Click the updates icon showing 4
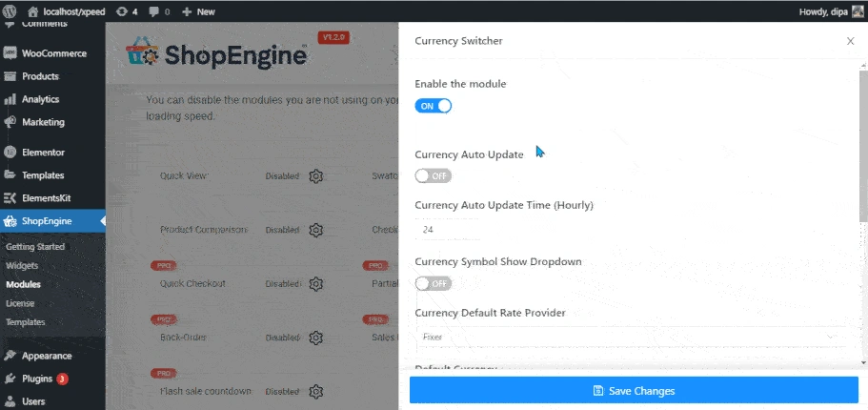This screenshot has height=410, width=868. pos(128,11)
